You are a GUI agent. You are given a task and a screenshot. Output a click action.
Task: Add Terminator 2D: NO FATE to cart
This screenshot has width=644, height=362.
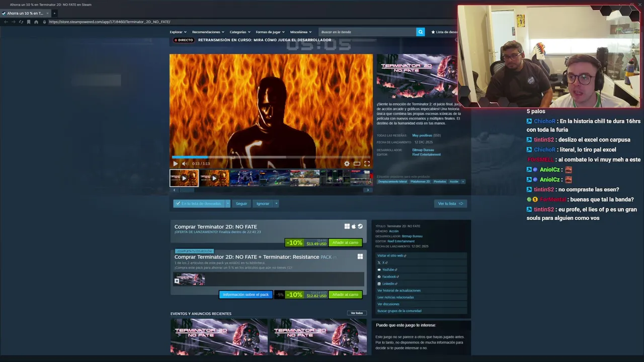point(345,243)
